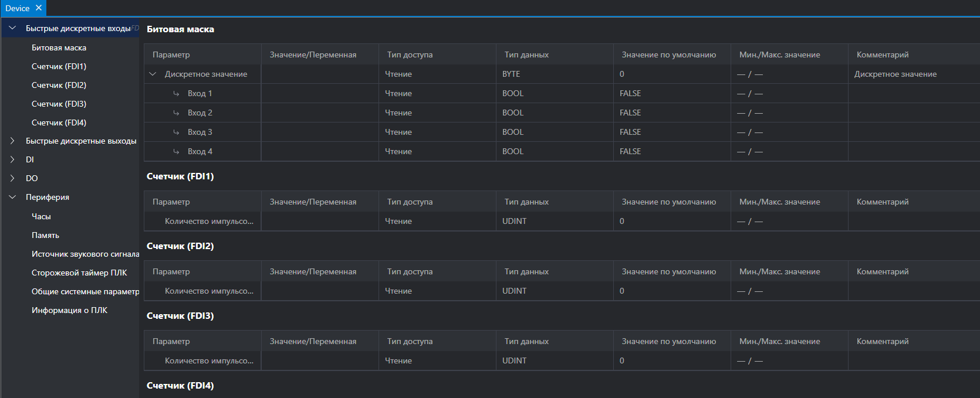Collapse the Дискретное значение parameter row
This screenshot has height=398, width=980.
pyautogui.click(x=153, y=74)
